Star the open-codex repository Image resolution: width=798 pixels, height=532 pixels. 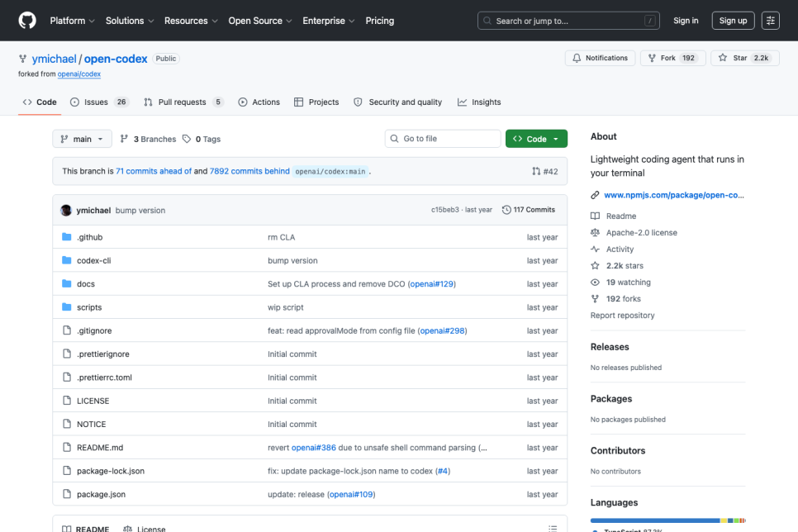744,58
